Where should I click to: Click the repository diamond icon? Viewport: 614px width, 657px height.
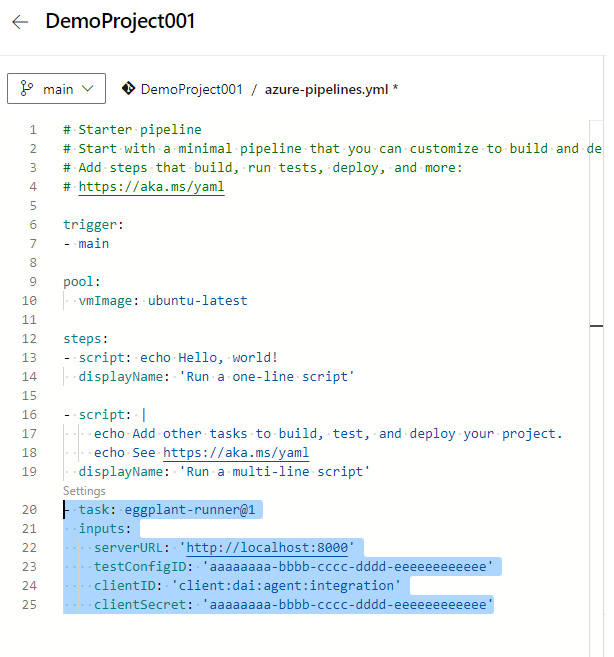click(128, 88)
